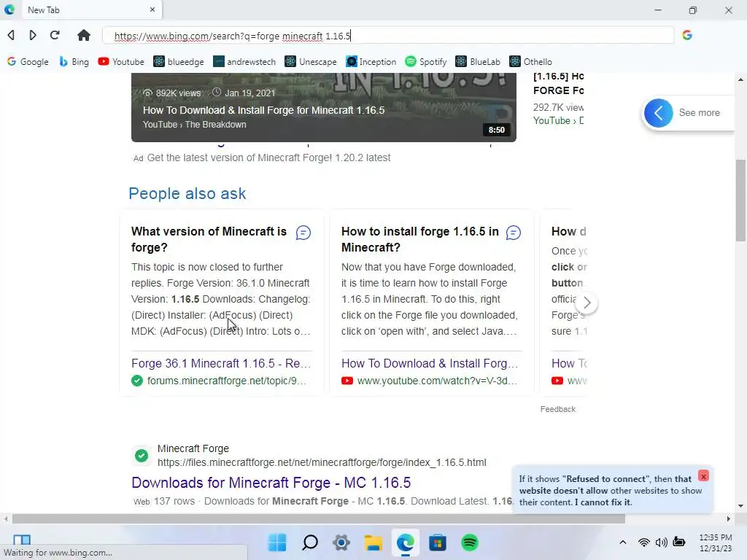Open File Explorer from the taskbar
Viewport: 747px width, 560px height.
click(373, 542)
